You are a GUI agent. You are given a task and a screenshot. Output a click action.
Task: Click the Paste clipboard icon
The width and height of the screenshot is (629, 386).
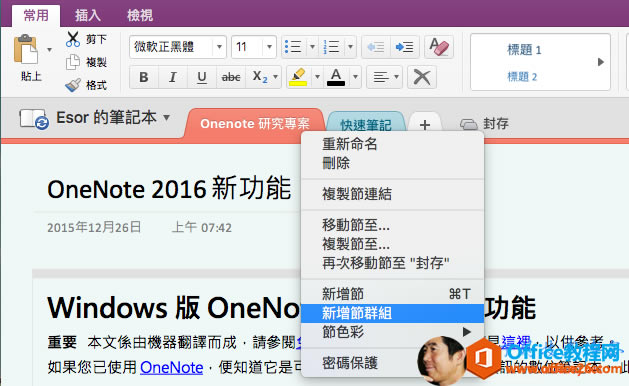(x=25, y=49)
